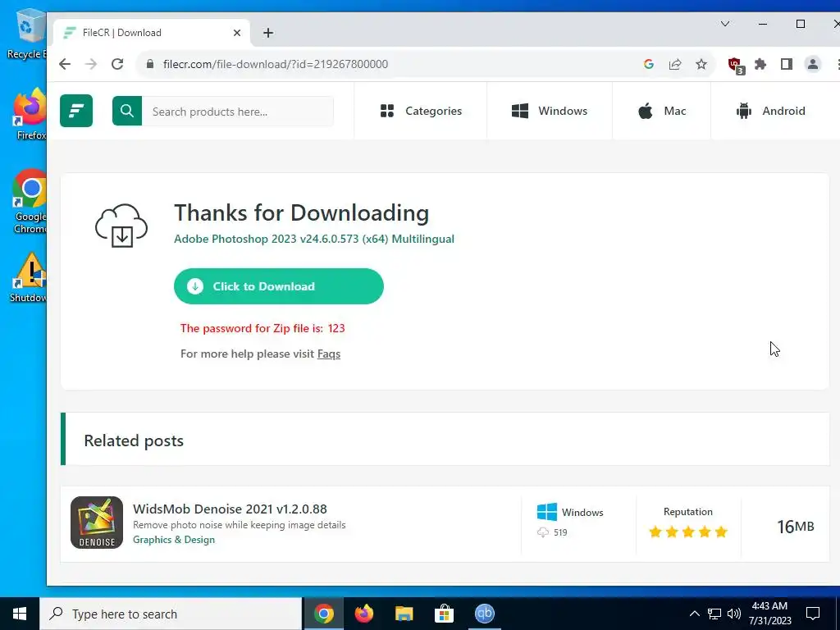This screenshot has height=630, width=840.
Task: Open the Graphics & Design category link
Action: tap(174, 540)
